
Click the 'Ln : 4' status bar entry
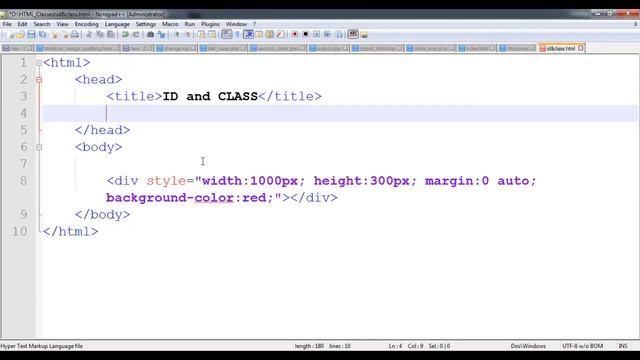point(395,346)
